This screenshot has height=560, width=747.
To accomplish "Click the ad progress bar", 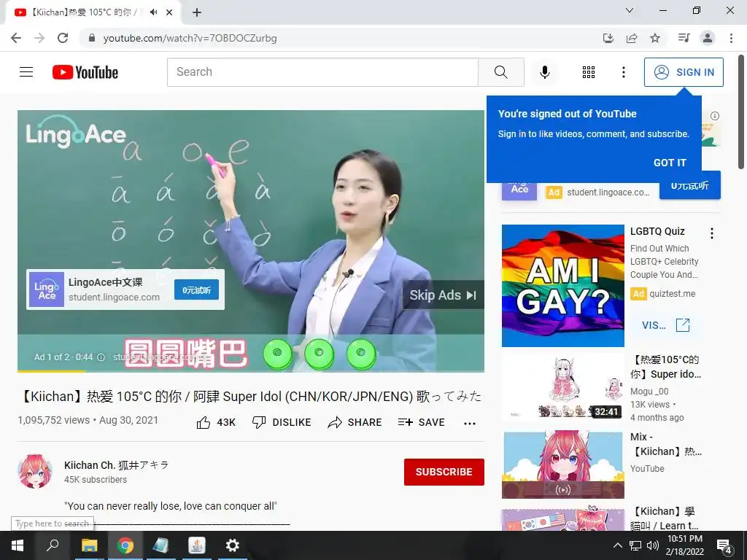I will tap(251, 370).
